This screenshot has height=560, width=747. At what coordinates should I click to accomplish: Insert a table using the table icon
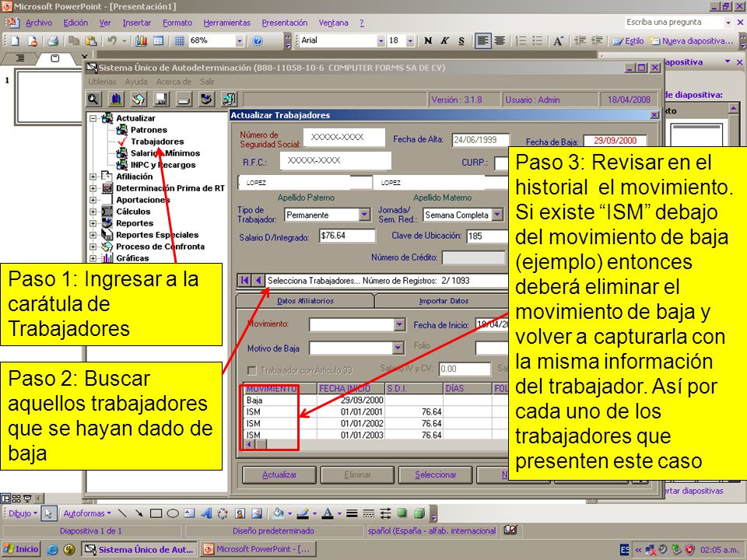point(158,41)
